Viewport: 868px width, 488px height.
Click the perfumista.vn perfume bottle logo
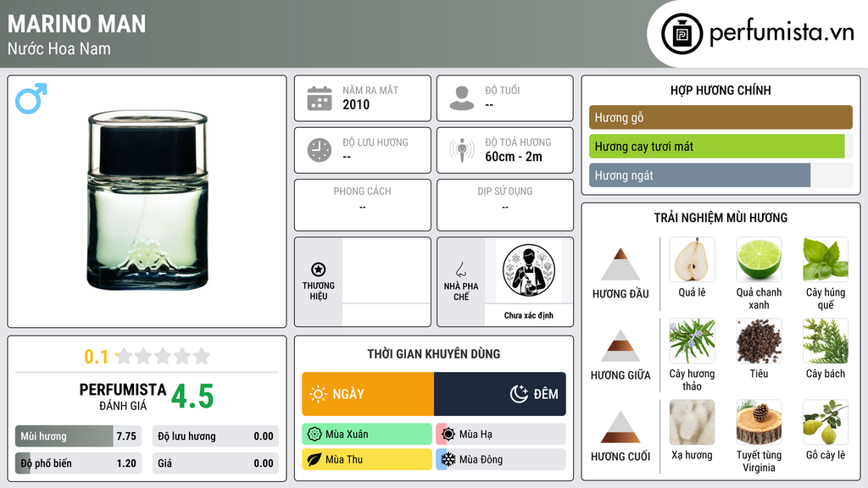pos(682,34)
